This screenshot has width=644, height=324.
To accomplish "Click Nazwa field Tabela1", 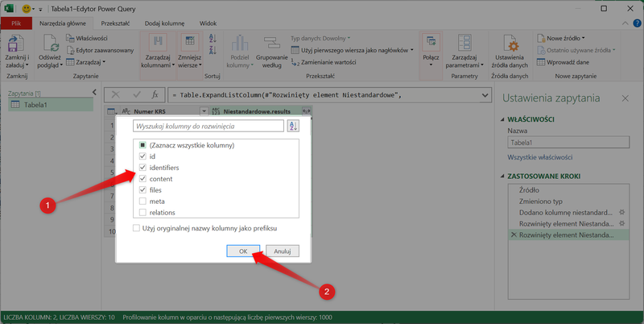I will (x=568, y=143).
